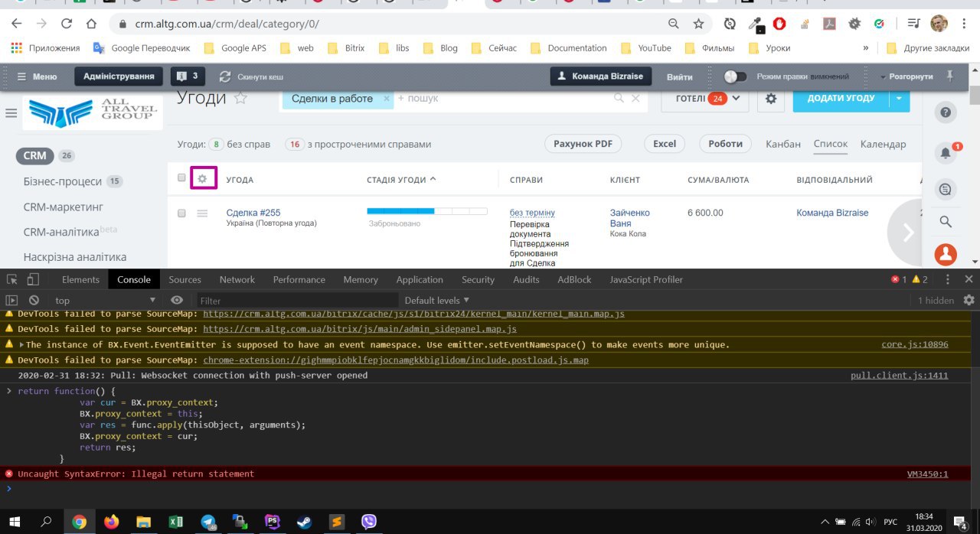Open CRM-маркетинг in left menu
Image resolution: width=980 pixels, height=534 pixels.
click(x=64, y=207)
